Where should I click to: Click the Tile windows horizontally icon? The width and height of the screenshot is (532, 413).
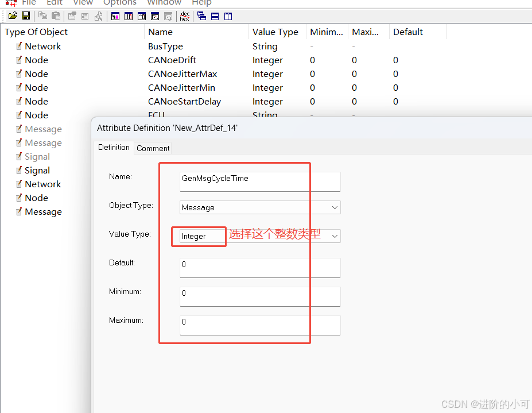click(x=215, y=16)
